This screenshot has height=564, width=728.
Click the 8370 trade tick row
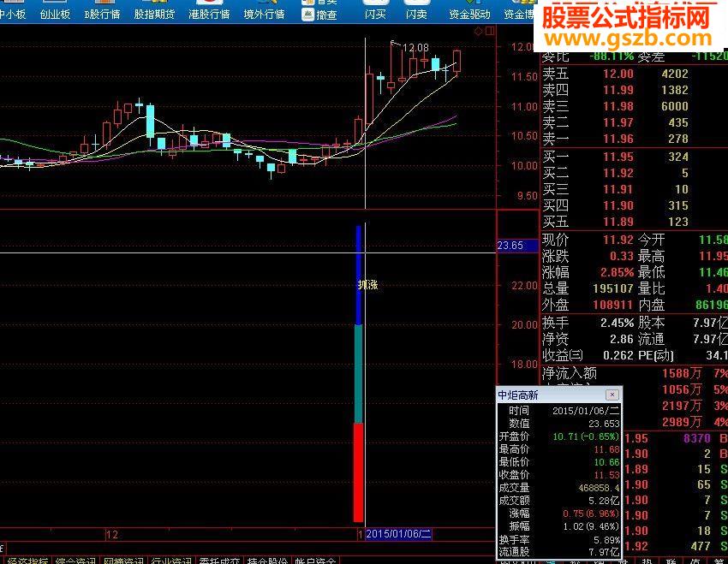677,438
